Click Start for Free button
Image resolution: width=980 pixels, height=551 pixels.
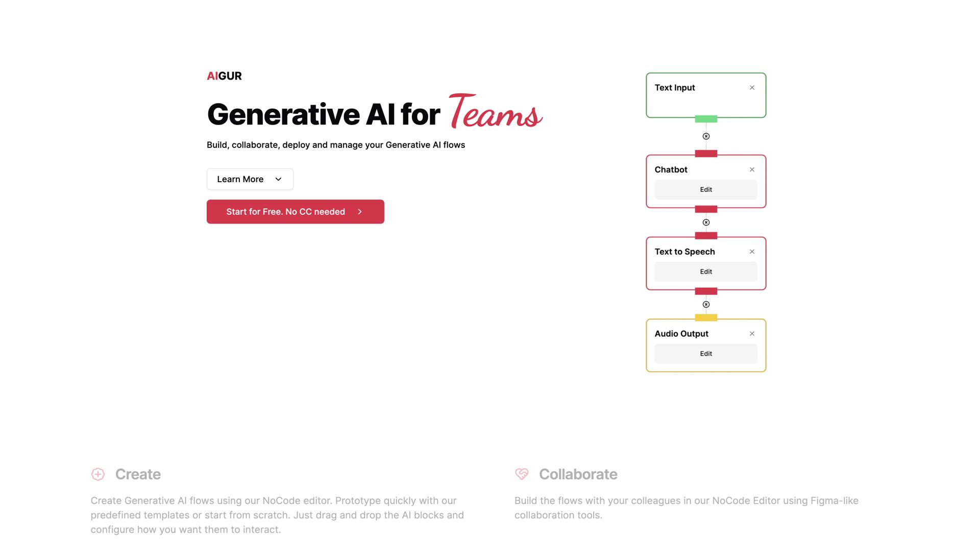[295, 212]
